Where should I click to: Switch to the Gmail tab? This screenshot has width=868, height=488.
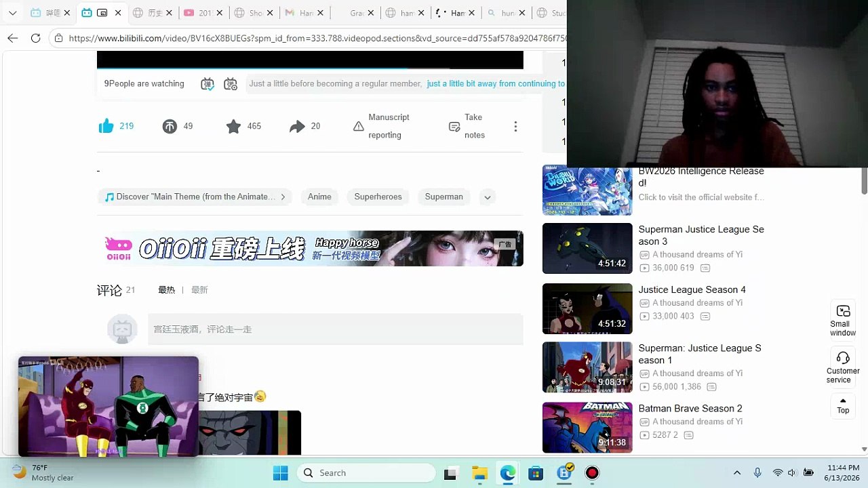(x=304, y=13)
